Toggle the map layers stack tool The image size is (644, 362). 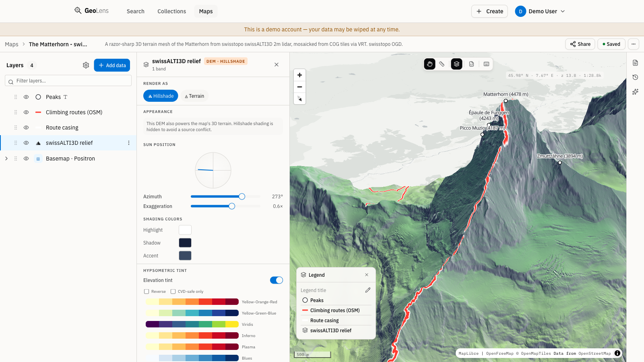click(456, 64)
